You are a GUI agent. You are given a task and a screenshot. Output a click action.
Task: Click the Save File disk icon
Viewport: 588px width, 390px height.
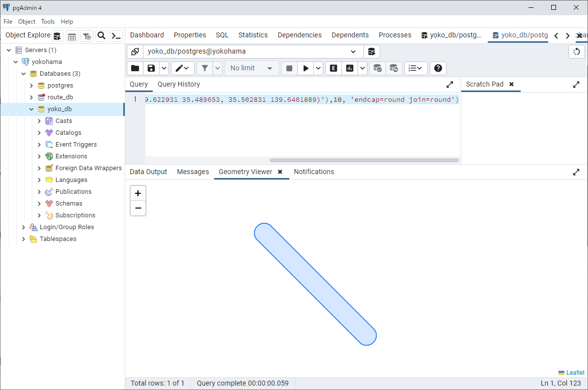[151, 68]
